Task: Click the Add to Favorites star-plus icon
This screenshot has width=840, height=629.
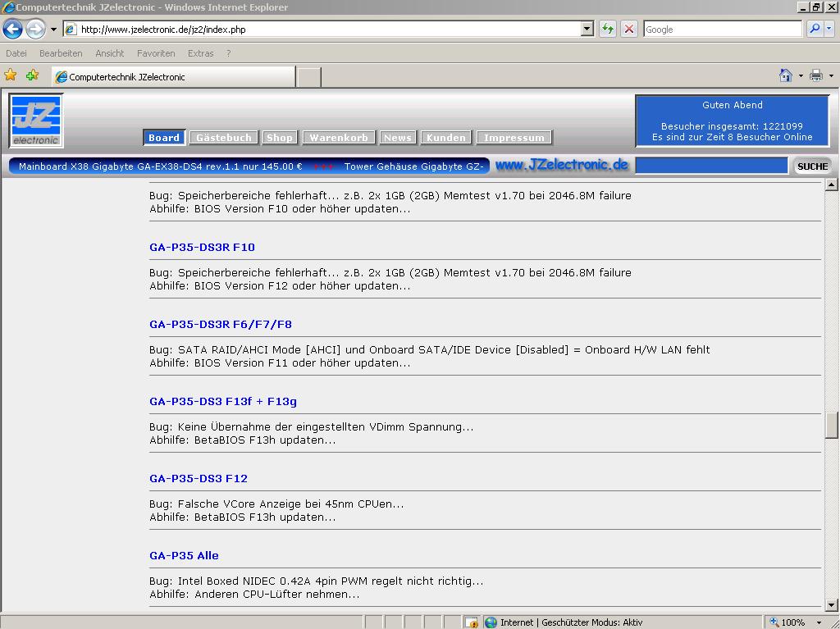Action: pyautogui.click(x=33, y=75)
